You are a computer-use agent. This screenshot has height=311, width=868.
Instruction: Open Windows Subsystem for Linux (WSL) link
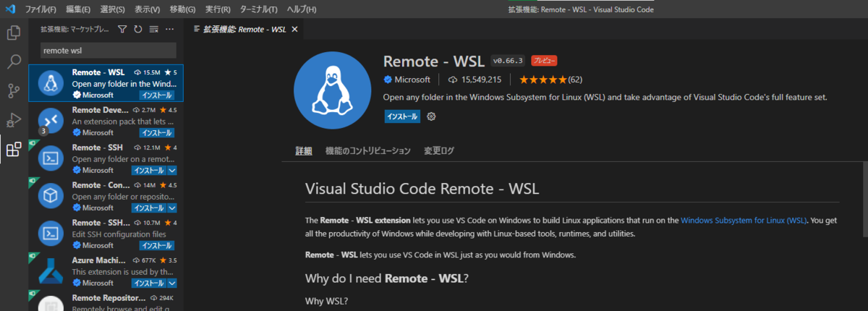(744, 220)
